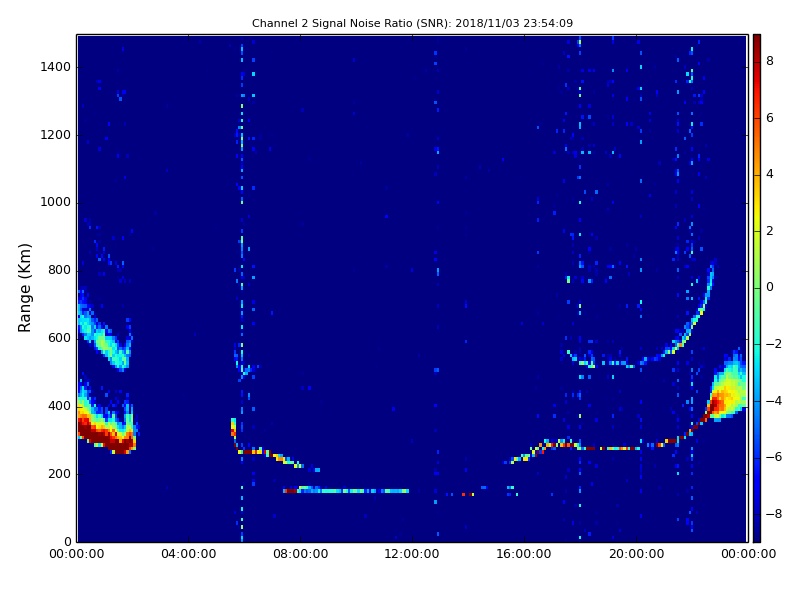Click the 1400 range tick label

coord(56,67)
